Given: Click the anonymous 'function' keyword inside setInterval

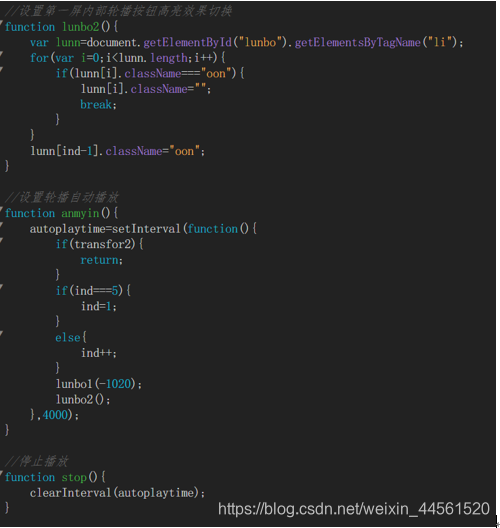Looking at the screenshot, I should pos(212,229).
